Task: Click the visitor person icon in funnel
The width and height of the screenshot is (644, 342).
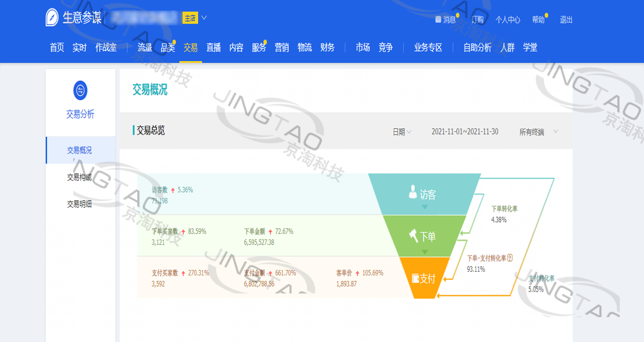Action: pyautogui.click(x=412, y=192)
